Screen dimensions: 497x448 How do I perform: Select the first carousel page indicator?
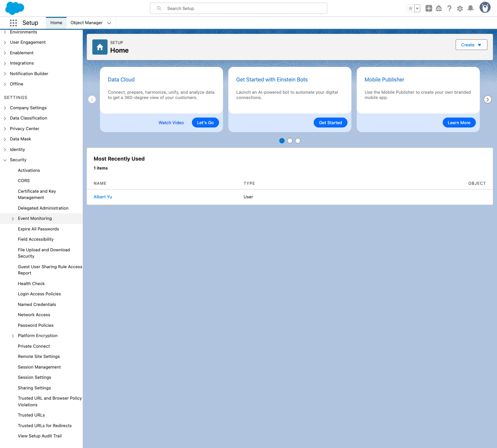(x=282, y=141)
